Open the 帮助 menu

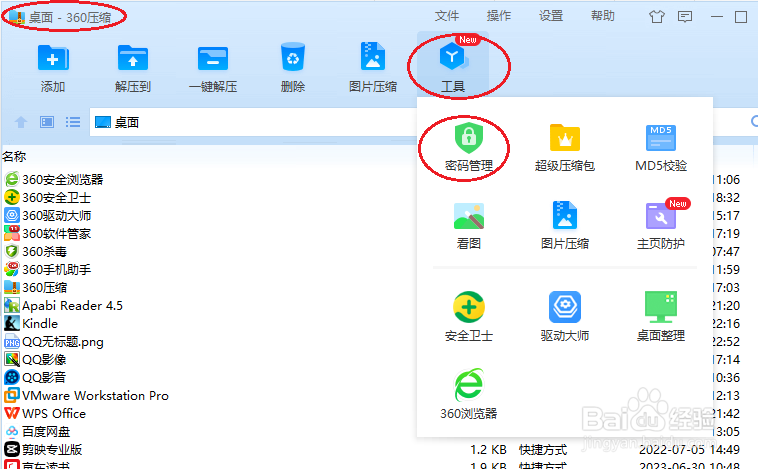tap(603, 16)
